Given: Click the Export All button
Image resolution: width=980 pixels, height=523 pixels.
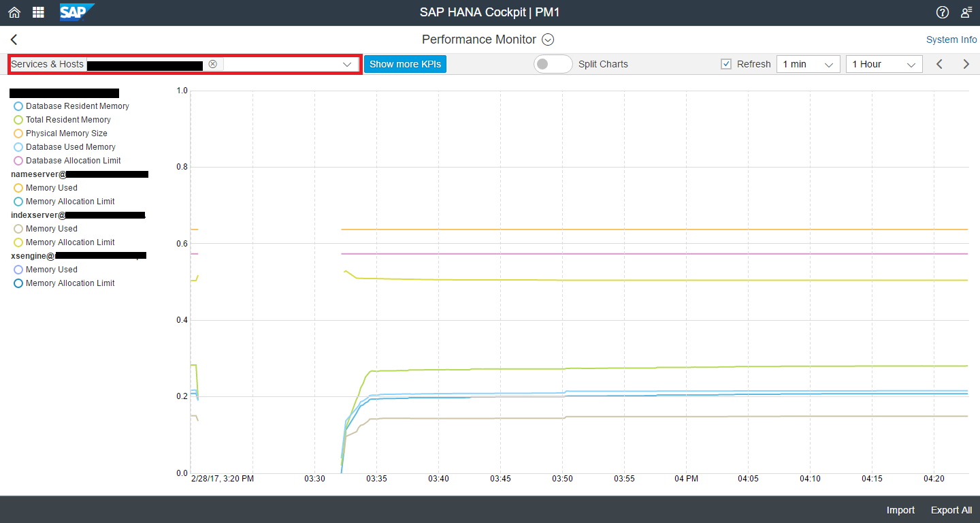Looking at the screenshot, I should point(951,510).
